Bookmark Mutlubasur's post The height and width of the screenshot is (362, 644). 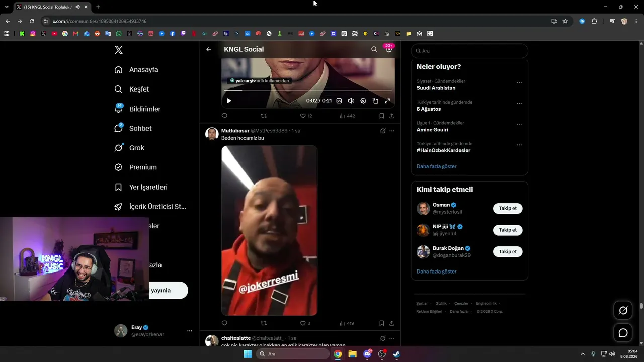tap(382, 323)
